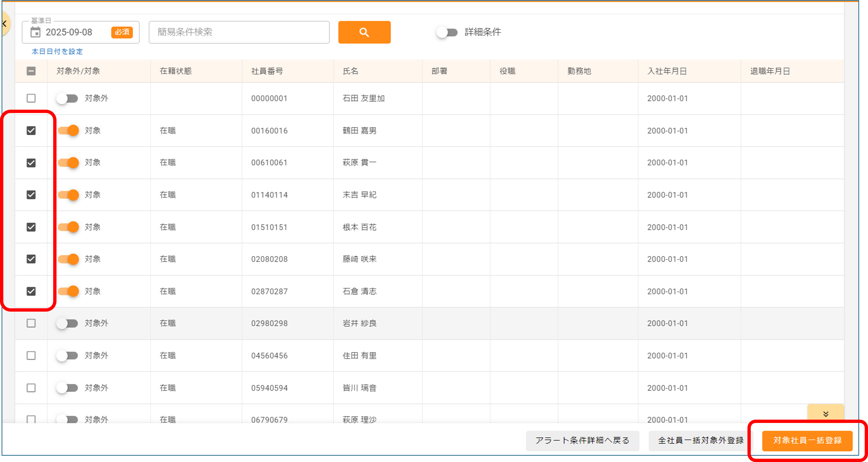Turn on the 詳細条件 switch
The height and width of the screenshot is (462, 868).
click(447, 32)
